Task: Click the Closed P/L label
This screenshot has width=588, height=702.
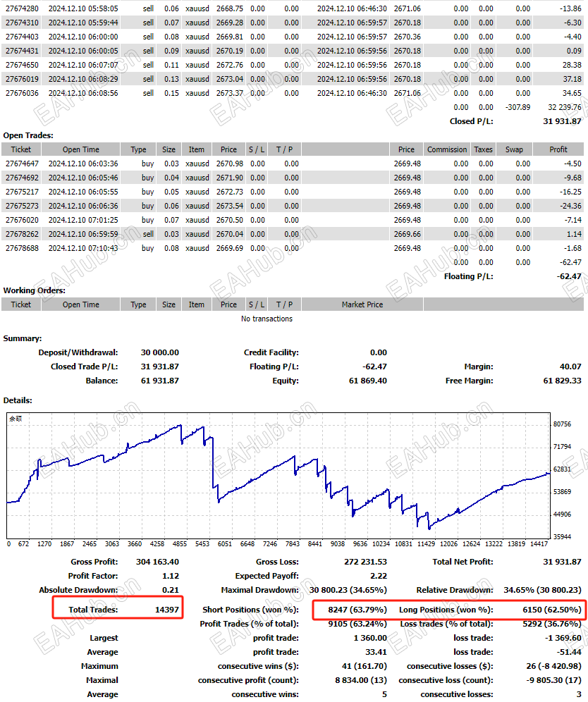Action: [471, 121]
